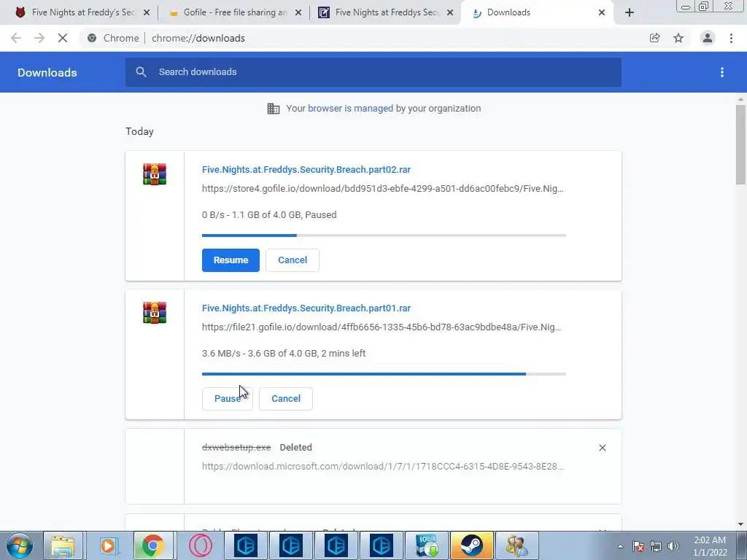Image resolution: width=747 pixels, height=560 pixels.
Task: Click the WinRAR icon of part02.rar
Action: pos(155,174)
